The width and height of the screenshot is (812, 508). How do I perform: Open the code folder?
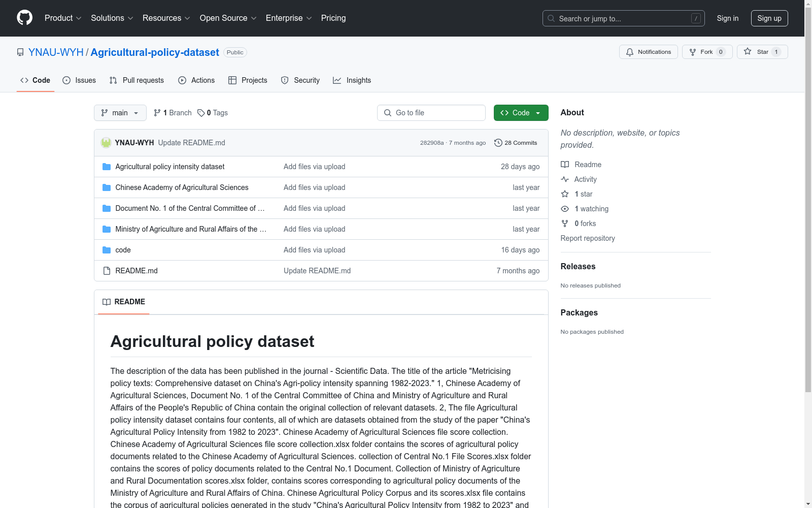coord(123,250)
